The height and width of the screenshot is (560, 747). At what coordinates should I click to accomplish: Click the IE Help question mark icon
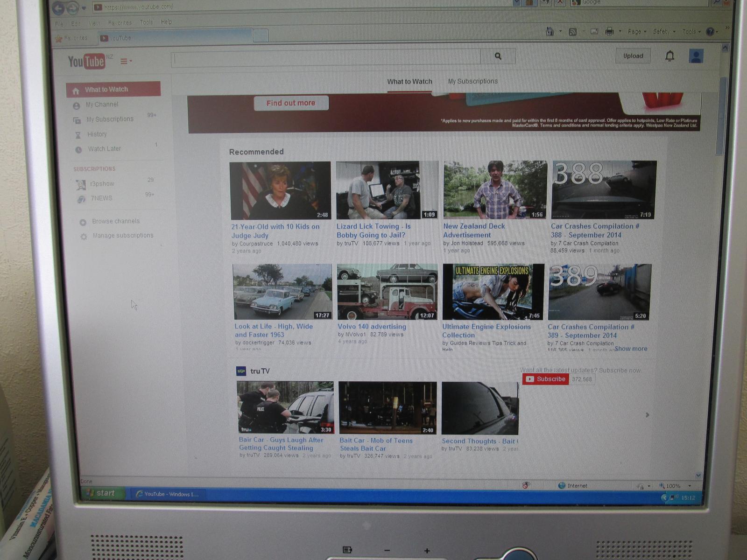pyautogui.click(x=710, y=32)
